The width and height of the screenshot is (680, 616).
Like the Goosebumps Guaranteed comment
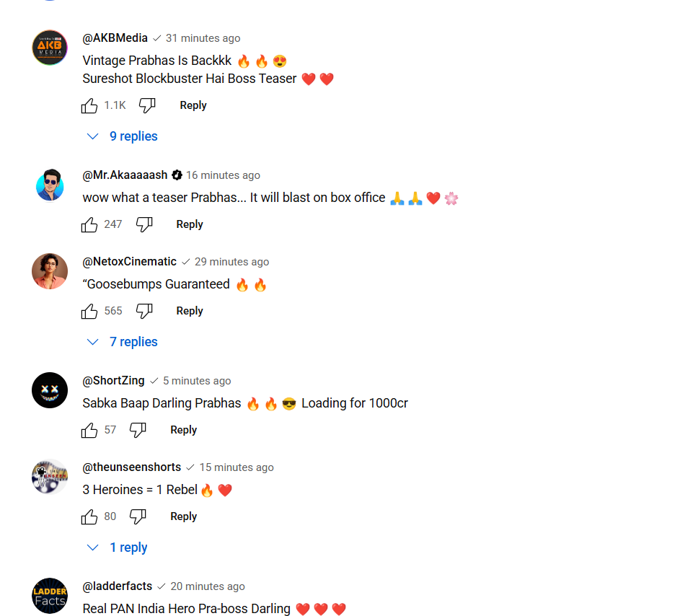(x=89, y=311)
